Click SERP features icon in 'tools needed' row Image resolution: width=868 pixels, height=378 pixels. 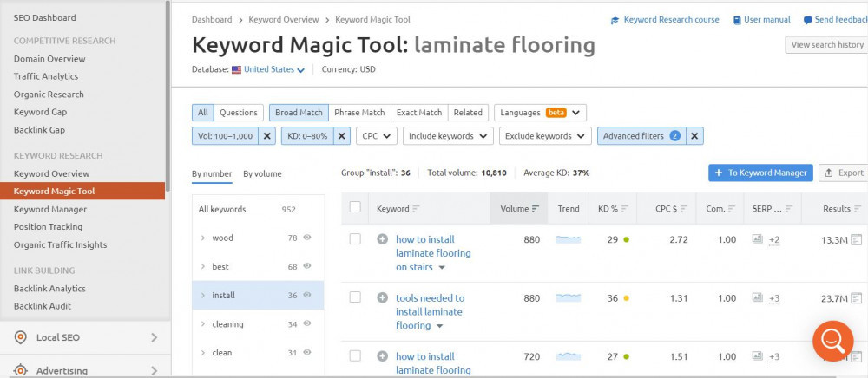(757, 297)
